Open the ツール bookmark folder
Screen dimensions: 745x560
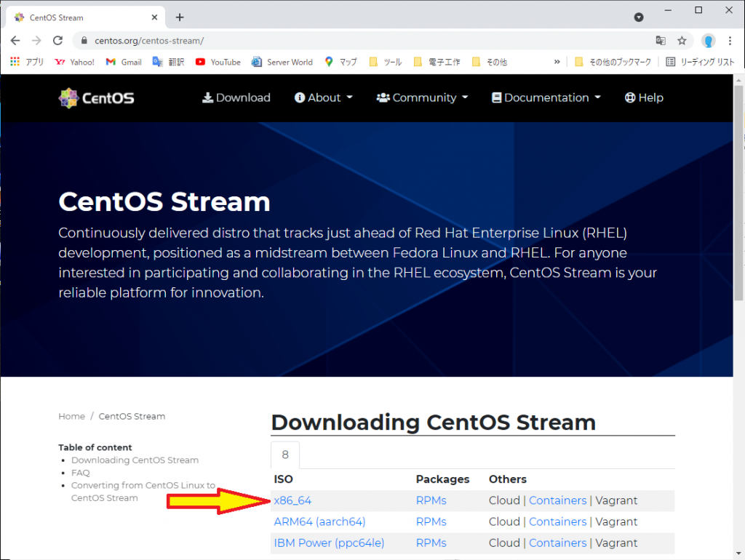point(386,62)
